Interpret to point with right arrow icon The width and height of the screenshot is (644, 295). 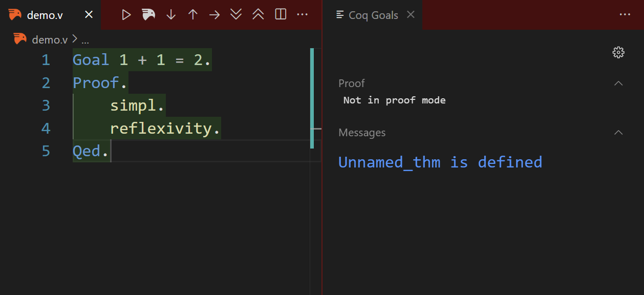214,15
